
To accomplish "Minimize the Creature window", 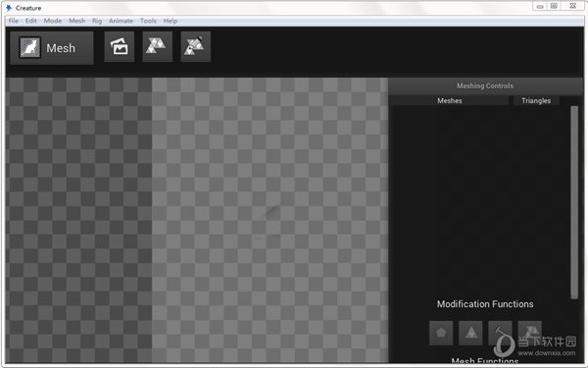I will [x=540, y=6].
